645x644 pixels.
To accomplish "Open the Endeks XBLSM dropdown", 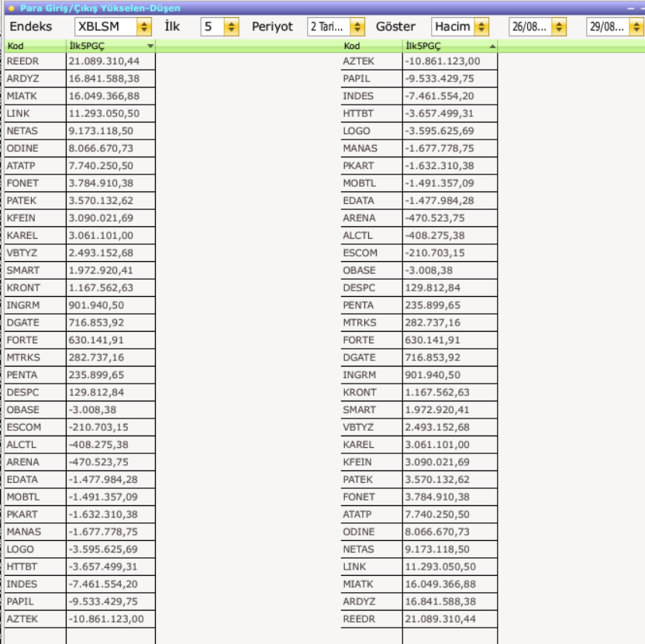I will click(144, 26).
